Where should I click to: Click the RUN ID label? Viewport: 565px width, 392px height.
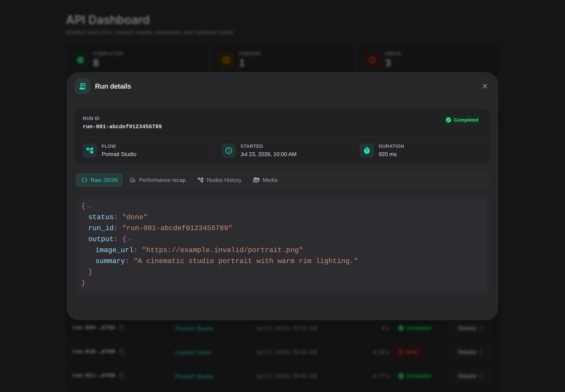pyautogui.click(x=91, y=118)
